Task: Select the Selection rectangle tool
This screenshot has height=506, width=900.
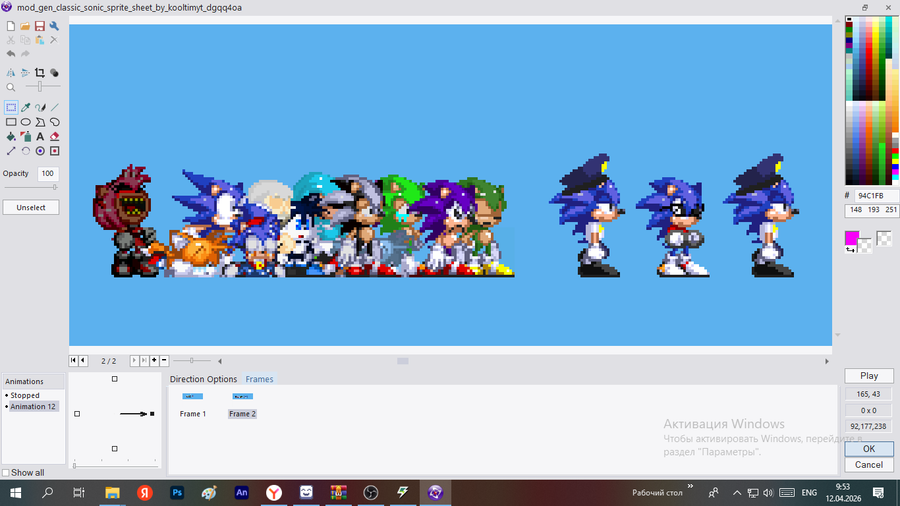Action: [11, 107]
